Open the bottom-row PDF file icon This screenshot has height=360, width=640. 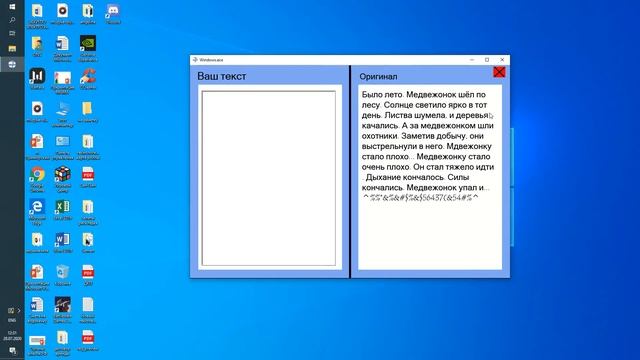[88, 340]
